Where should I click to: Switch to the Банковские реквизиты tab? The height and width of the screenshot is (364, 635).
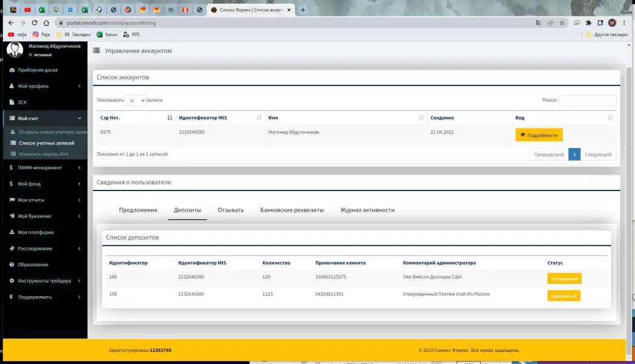pyautogui.click(x=291, y=210)
